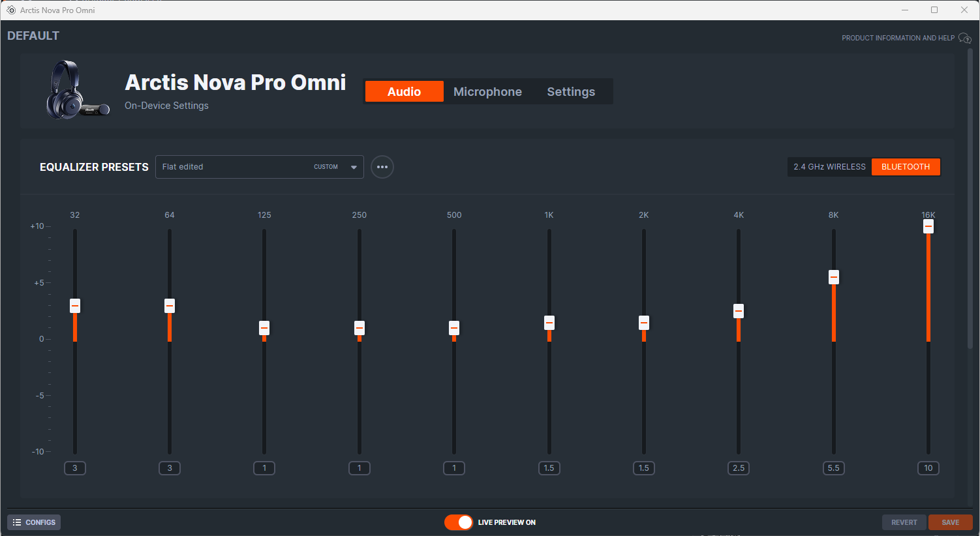This screenshot has width=980, height=536.
Task: Click the 125 Hz gain value field
Action: 264,468
